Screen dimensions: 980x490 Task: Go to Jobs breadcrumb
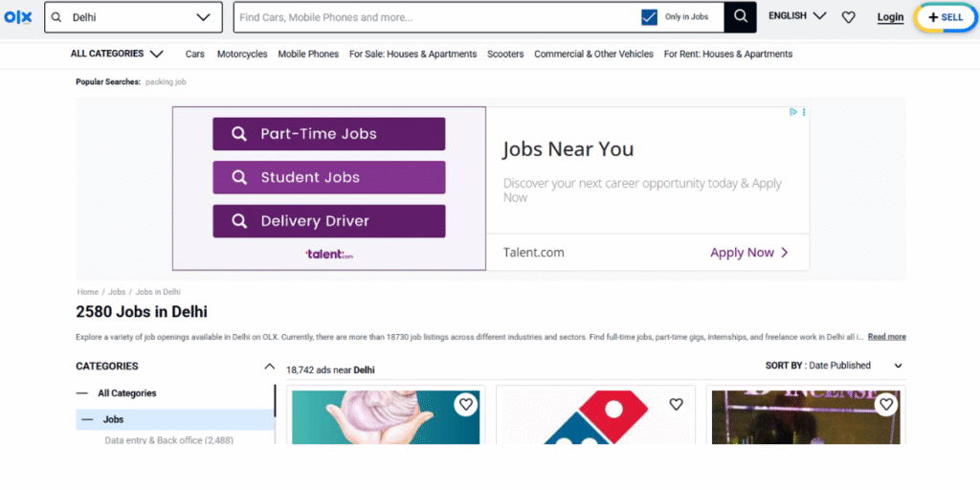[117, 292]
